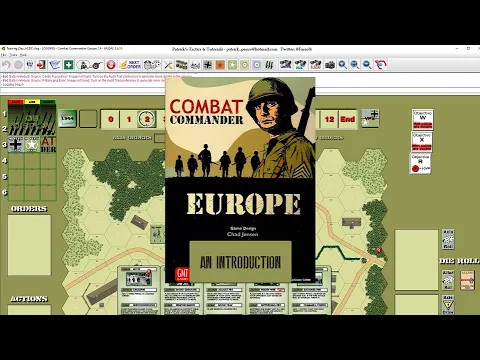The height and width of the screenshot is (360, 480).
Task: Click the time marker on space 2
Action: pyautogui.click(x=147, y=119)
